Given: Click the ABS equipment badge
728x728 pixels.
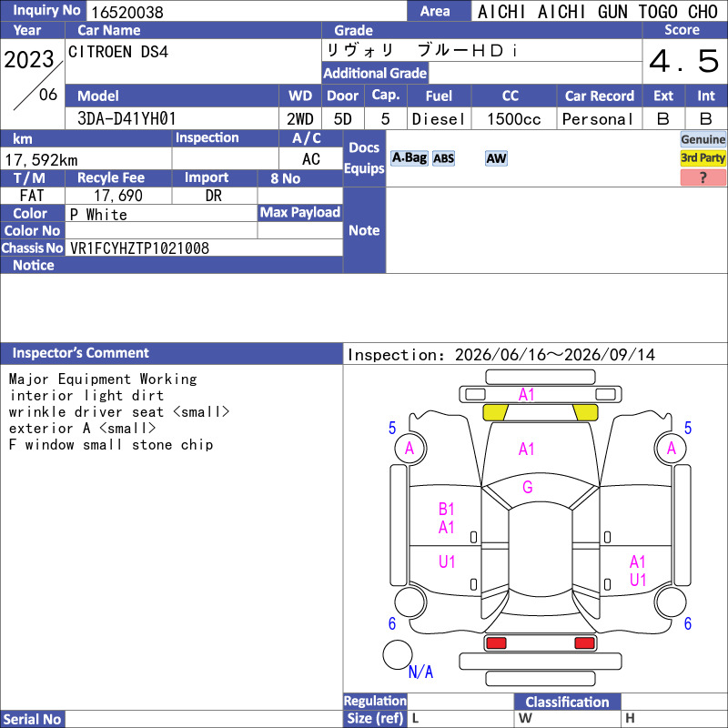Looking at the screenshot, I should pyautogui.click(x=443, y=158).
